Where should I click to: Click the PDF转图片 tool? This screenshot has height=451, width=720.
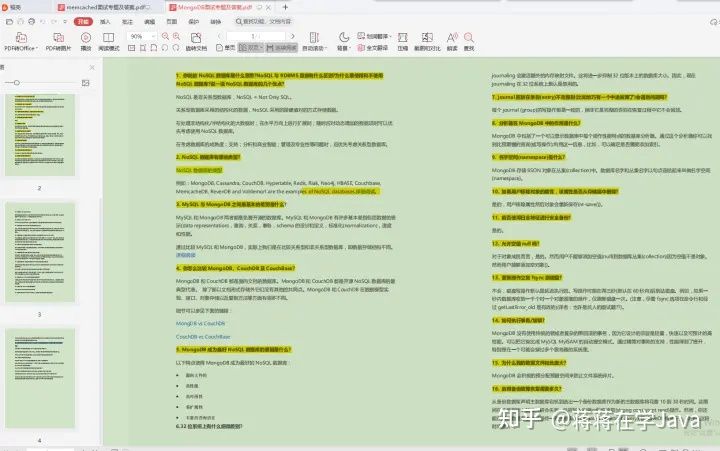[x=58, y=41]
